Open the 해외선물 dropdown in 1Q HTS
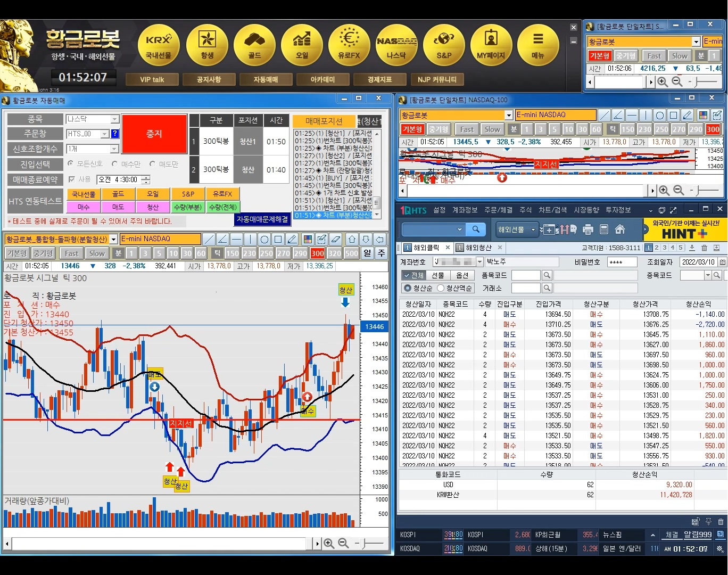The height and width of the screenshot is (575, 728). pos(516,229)
